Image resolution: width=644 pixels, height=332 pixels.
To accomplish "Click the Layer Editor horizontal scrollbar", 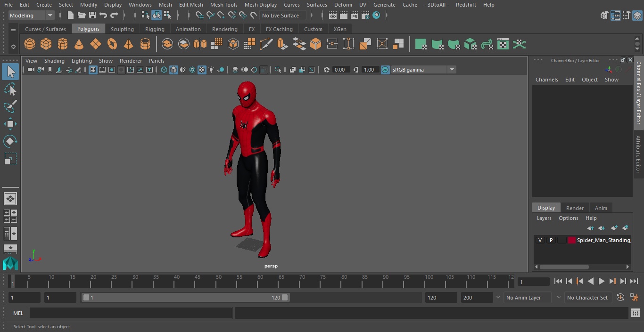I will tap(564, 267).
